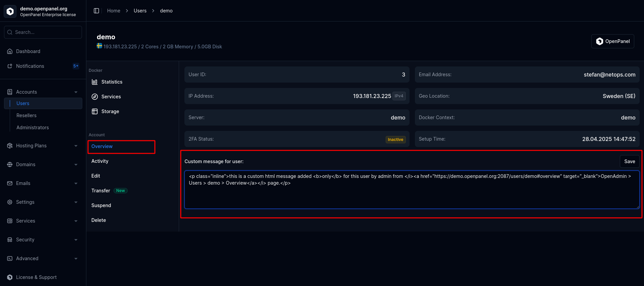Expand the Security dropdown arrow
Image resolution: width=644 pixels, height=286 pixels.
tap(76, 240)
